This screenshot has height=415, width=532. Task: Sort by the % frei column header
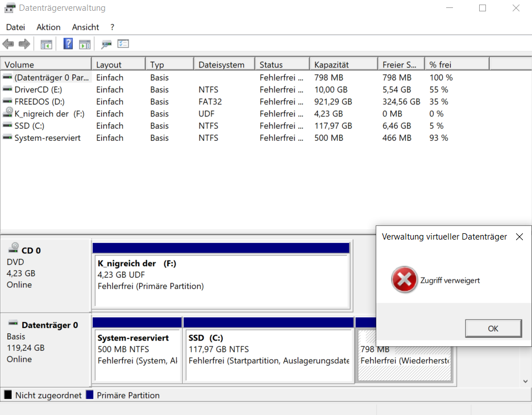[457, 64]
